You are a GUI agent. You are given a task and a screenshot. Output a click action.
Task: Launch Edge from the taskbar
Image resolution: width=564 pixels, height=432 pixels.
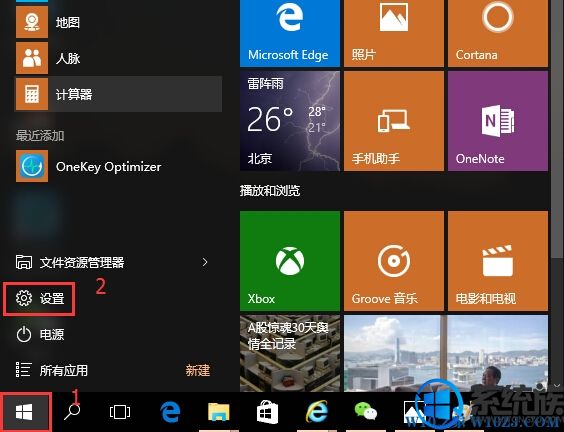click(170, 412)
